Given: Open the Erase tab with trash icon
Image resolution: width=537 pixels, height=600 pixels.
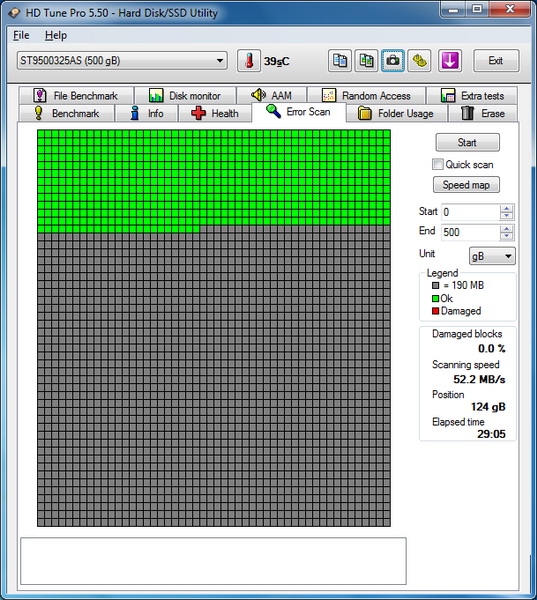Looking at the screenshot, I should 483,113.
